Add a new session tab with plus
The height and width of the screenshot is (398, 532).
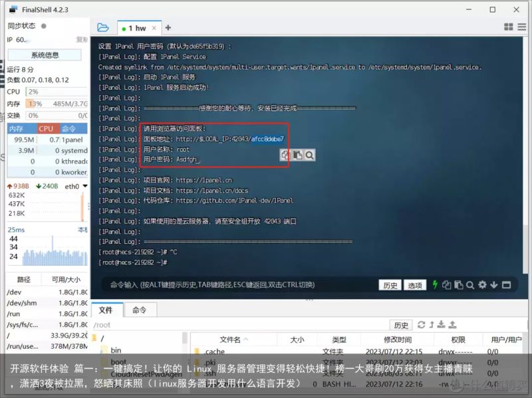point(168,28)
